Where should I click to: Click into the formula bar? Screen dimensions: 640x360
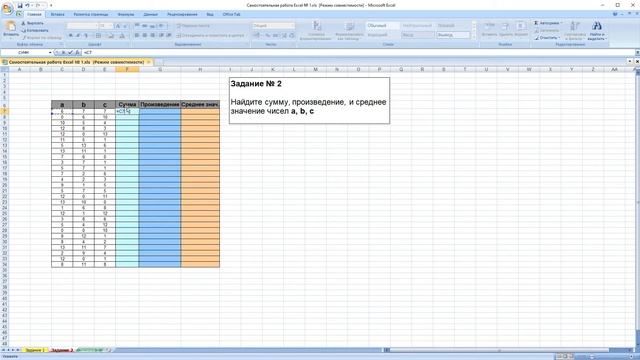click(x=358, y=53)
